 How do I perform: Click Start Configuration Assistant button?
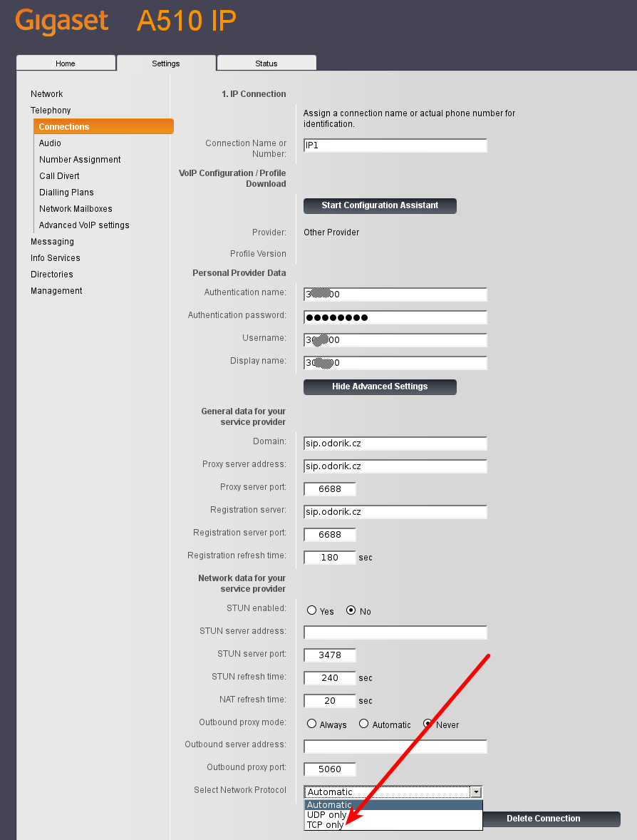(380, 205)
